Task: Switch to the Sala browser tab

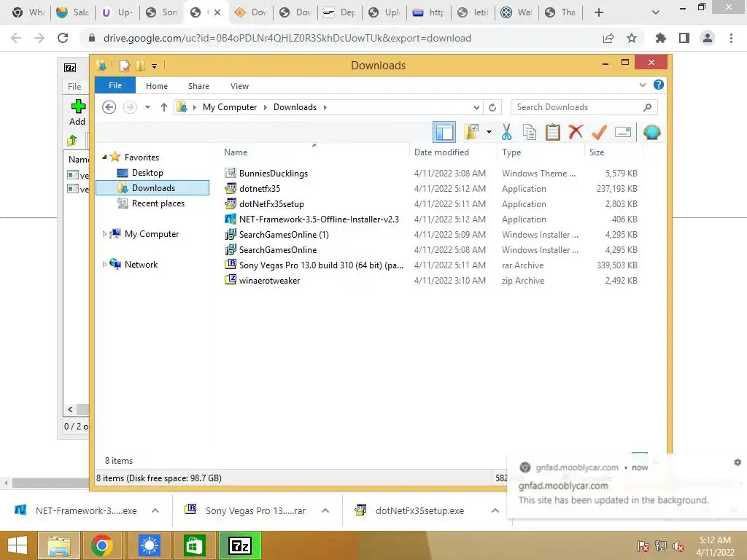Action: [72, 12]
